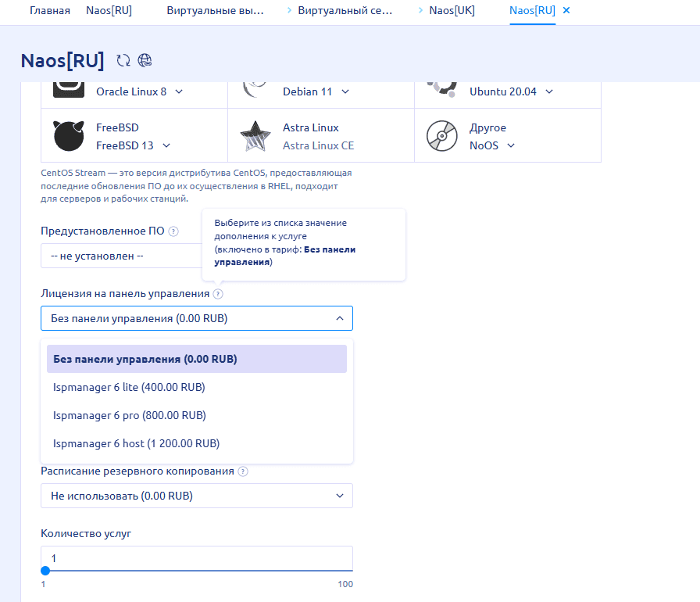Select the disc icon for Другое OS
Viewport: 700px width, 602px height.
point(441,136)
